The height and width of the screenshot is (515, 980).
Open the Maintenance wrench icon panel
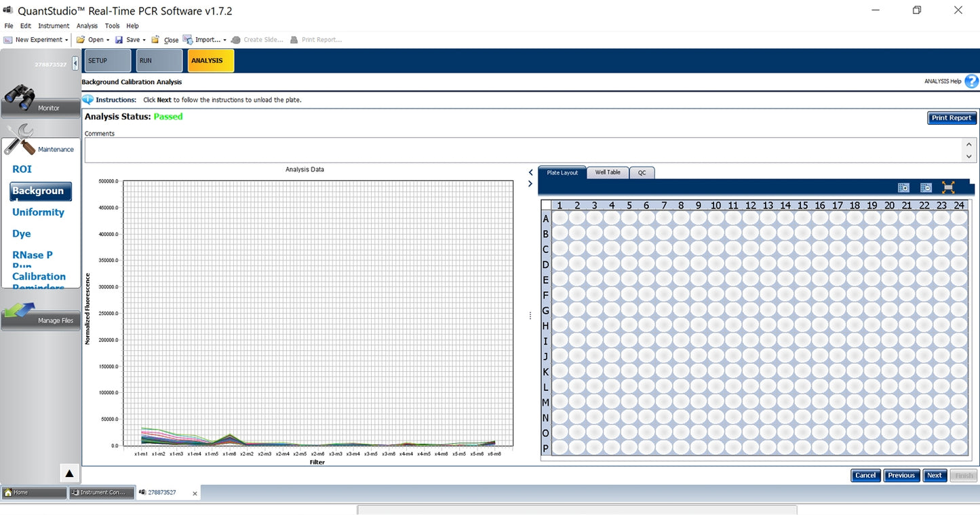(x=20, y=139)
